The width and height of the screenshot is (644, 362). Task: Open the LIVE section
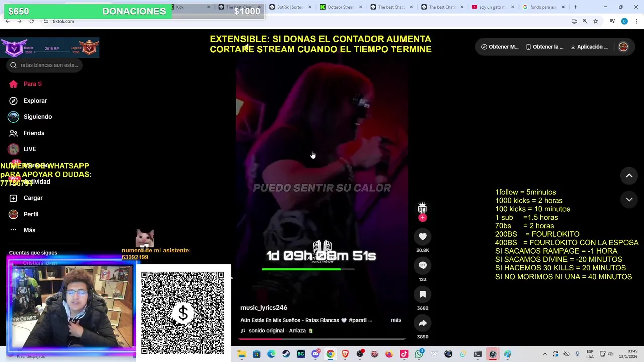(22, 149)
